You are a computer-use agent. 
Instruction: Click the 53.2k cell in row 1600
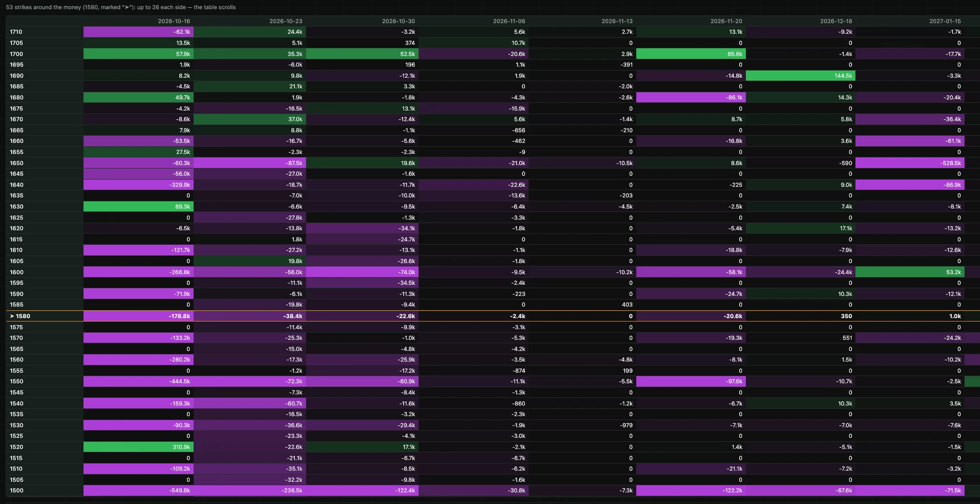pos(910,272)
